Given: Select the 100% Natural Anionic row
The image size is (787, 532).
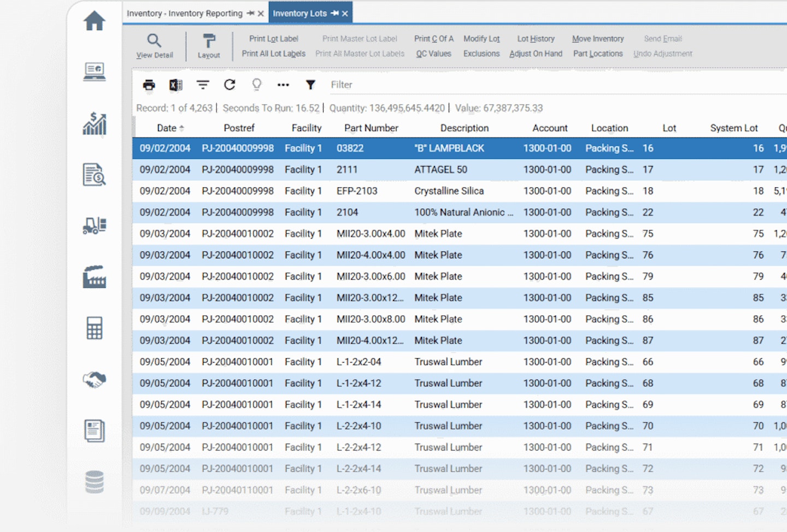Looking at the screenshot, I should point(460,212).
